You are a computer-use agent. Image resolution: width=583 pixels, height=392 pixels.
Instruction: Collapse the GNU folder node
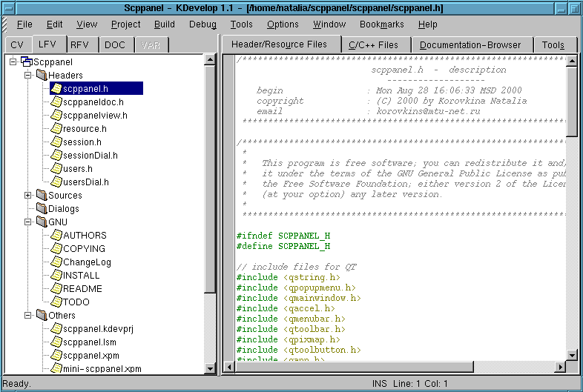click(28, 222)
